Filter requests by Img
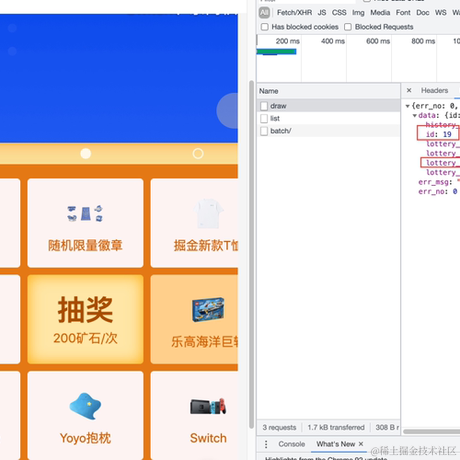 click(x=358, y=13)
